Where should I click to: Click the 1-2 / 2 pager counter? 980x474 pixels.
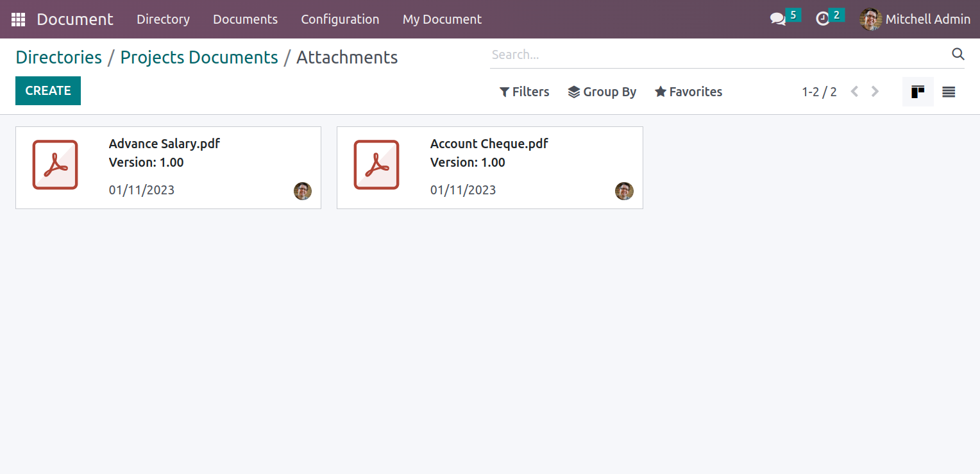tap(819, 92)
